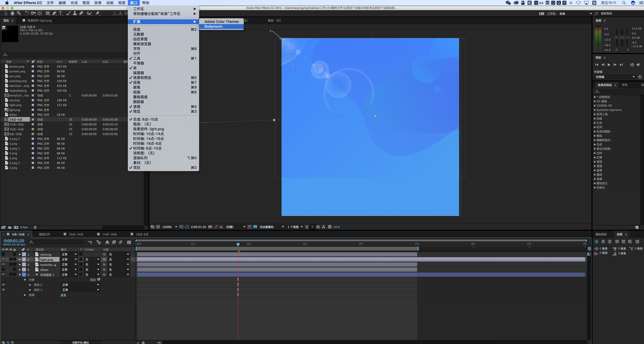
Task: Expand the neirong layer properties
Action: [20, 254]
